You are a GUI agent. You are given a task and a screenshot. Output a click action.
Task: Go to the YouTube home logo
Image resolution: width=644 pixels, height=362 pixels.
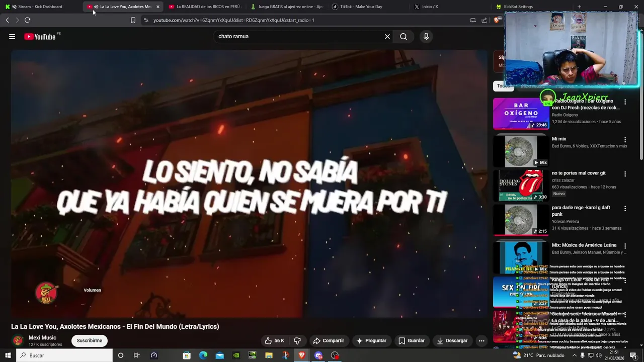click(40, 37)
